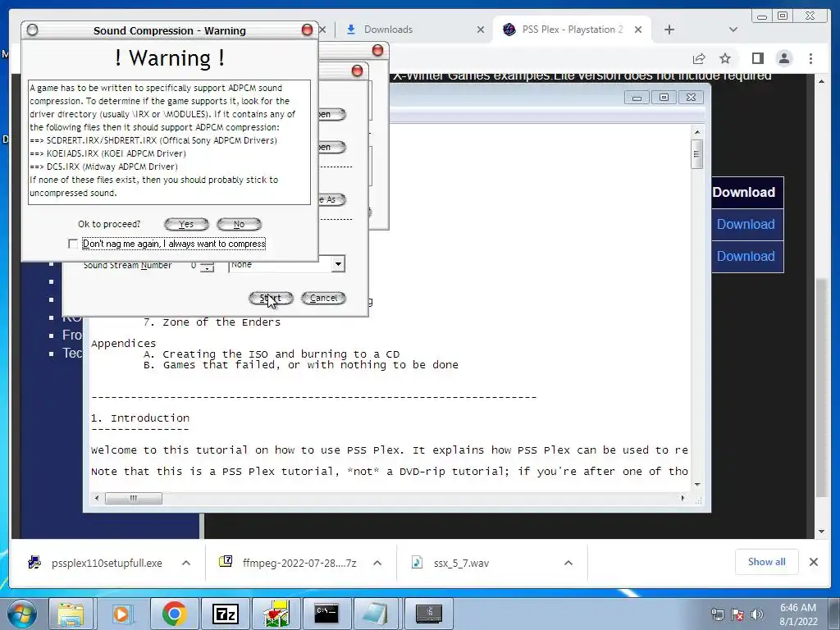Click the browser page scroll up arrow

click(x=822, y=81)
